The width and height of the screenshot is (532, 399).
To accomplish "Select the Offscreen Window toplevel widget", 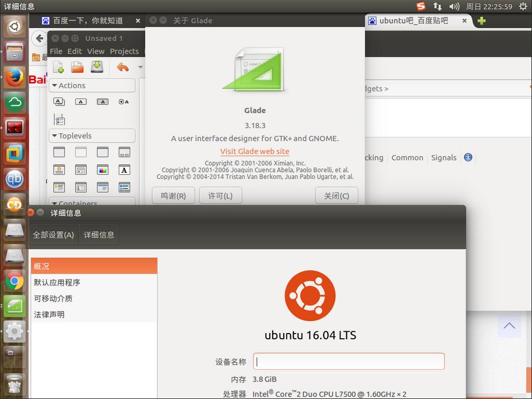I will 80,152.
